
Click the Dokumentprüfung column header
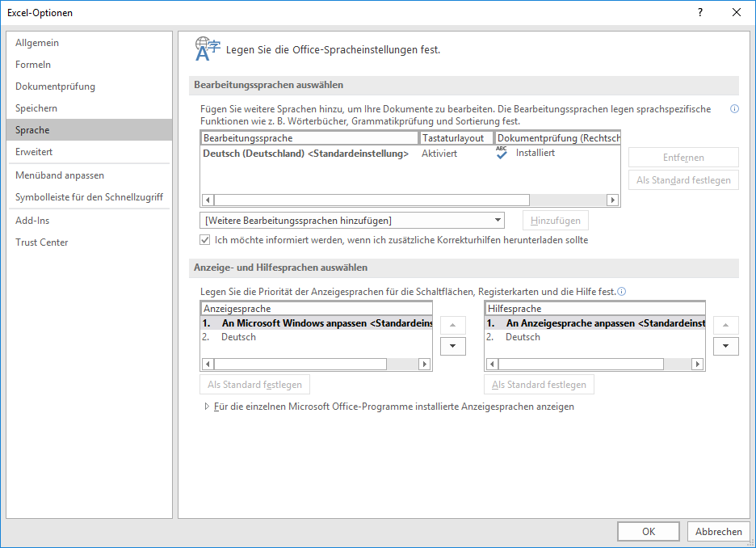(x=558, y=138)
